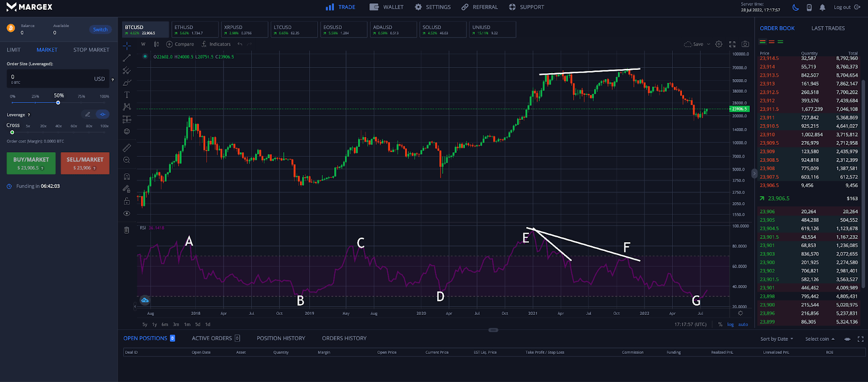Set order size slider to 75%
Screen dimensions: 868x382
81,102
